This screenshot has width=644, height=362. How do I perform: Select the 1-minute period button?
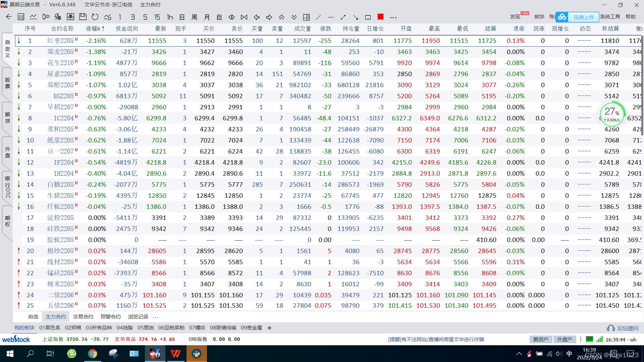[x=120, y=17]
